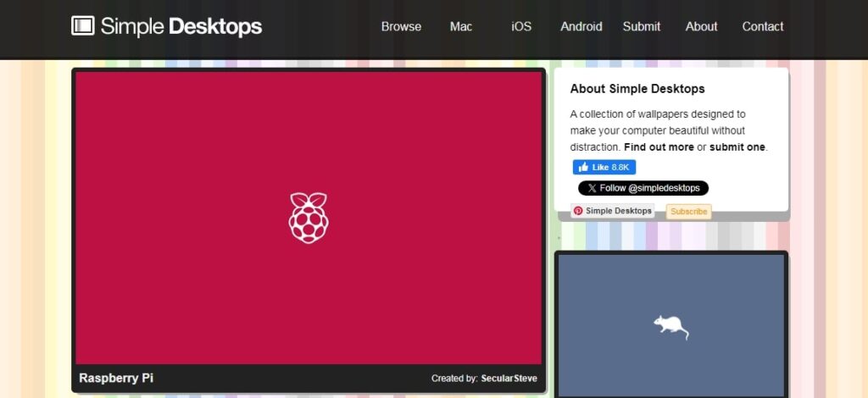Follow the Find out more link
Image resolution: width=868 pixels, height=398 pixels.
click(x=659, y=147)
